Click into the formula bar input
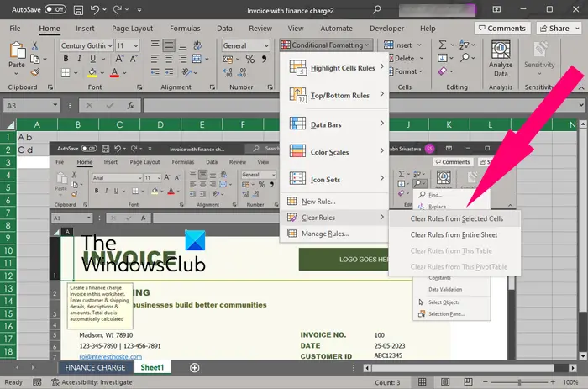 pos(360,105)
